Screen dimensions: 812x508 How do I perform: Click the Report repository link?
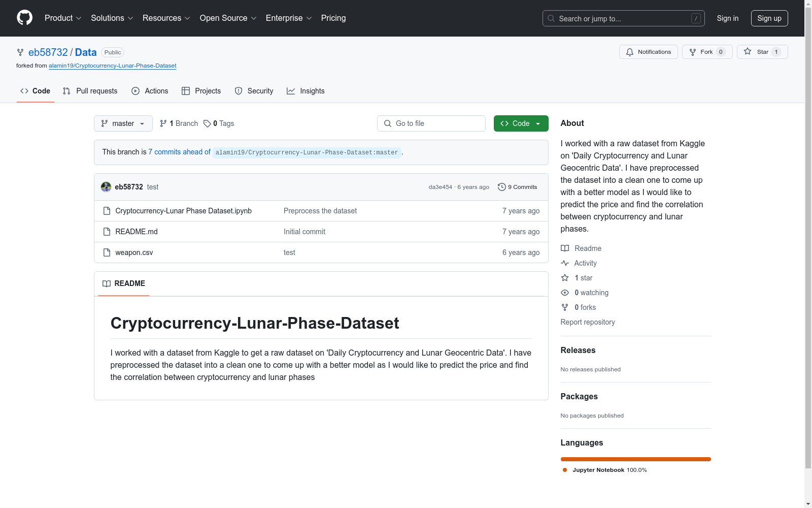[588, 322]
